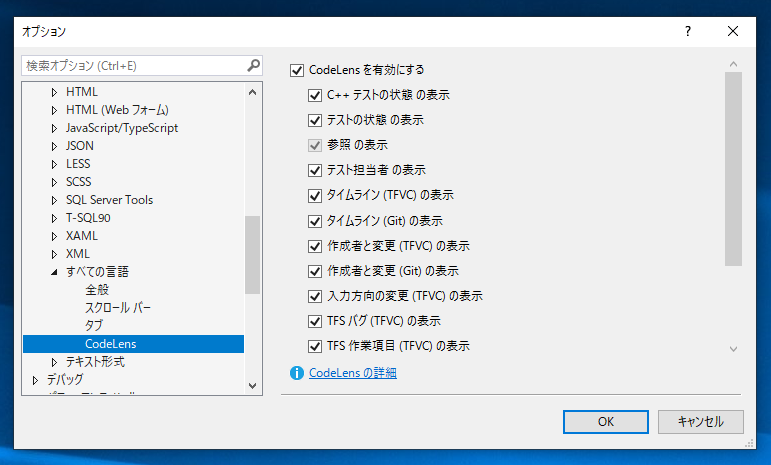The height and width of the screenshot is (465, 771).
Task: Uncheck タイムライン (TFVC) の表示
Action: (x=315, y=195)
